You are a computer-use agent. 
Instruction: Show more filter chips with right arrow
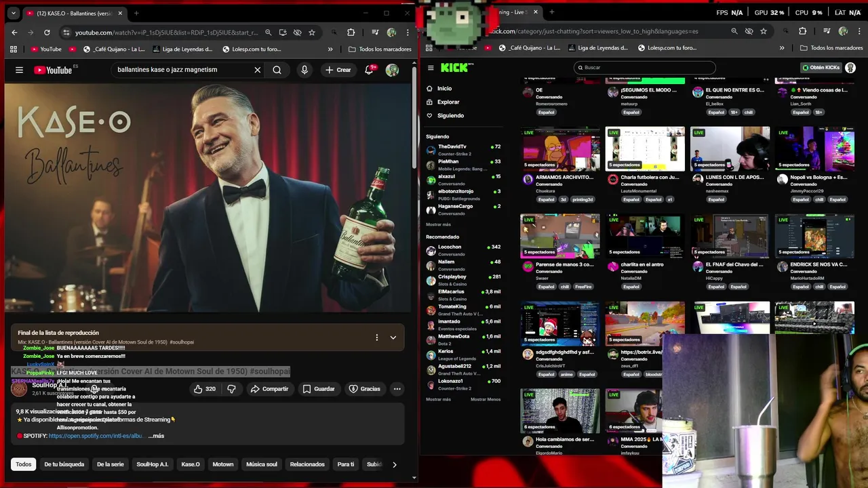click(395, 464)
